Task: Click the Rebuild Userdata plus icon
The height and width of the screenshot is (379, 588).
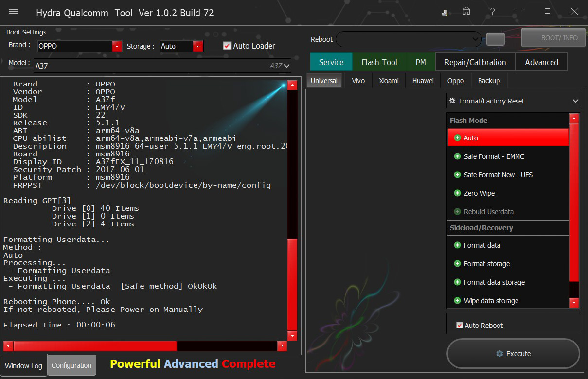Action: coord(457,212)
